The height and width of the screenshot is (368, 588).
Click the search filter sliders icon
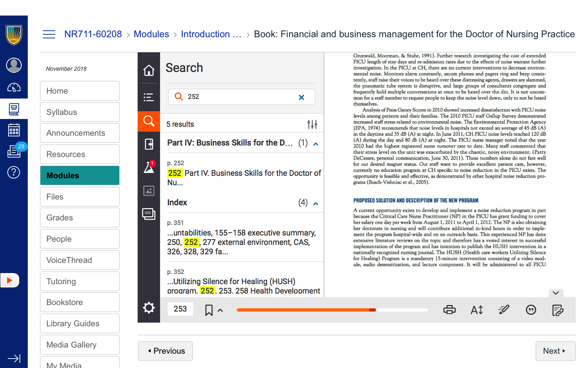point(312,124)
